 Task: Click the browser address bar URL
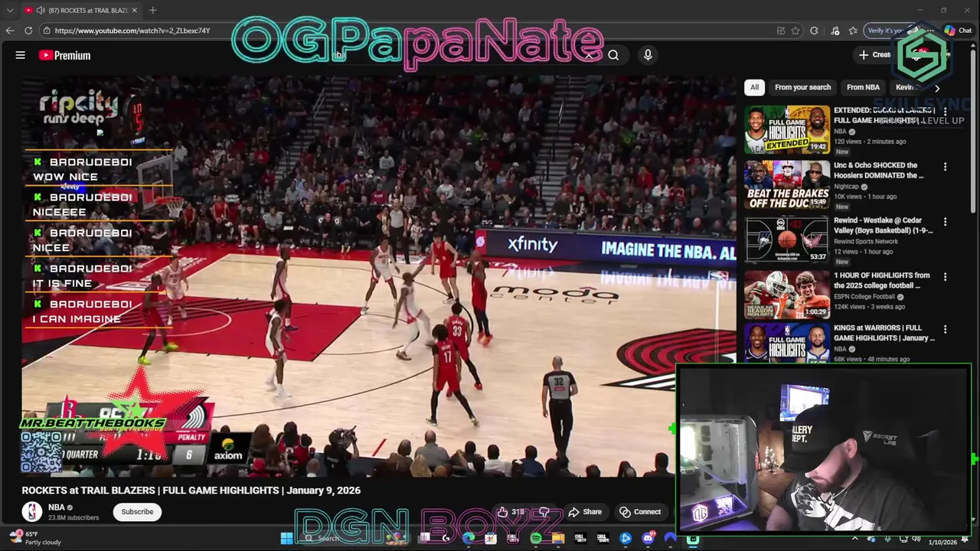tap(132, 31)
